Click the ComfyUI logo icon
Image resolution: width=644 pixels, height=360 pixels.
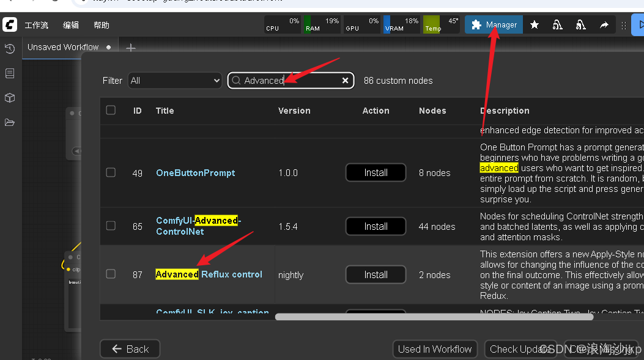click(10, 24)
